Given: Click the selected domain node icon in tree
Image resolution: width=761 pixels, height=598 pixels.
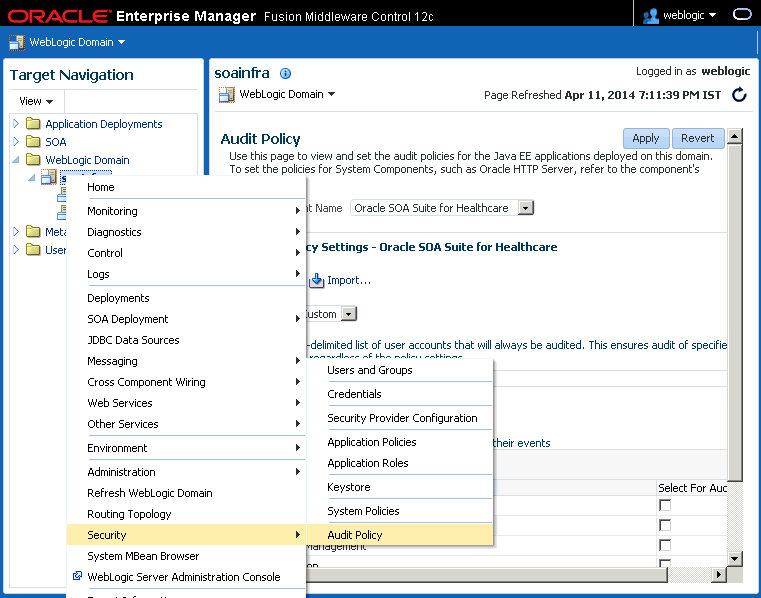Looking at the screenshot, I should 49,177.
